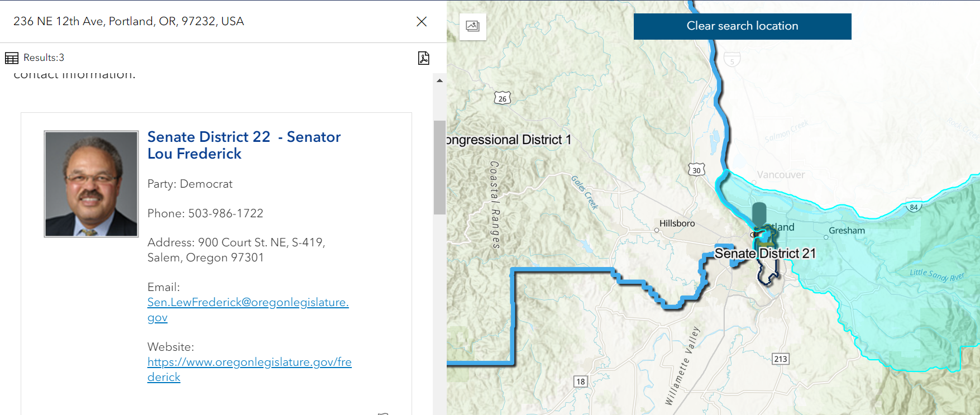Click the US 30 highway shield
Screen dimensions: 980x415
696,170
